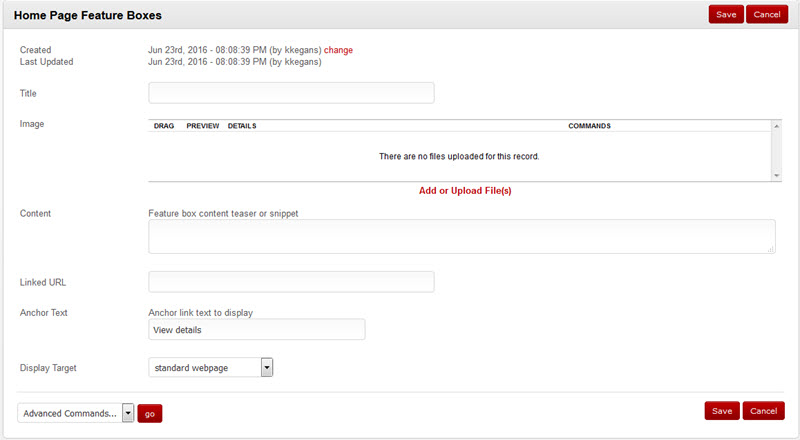
Task: Click the Image list scrollbar up arrow
Action: tap(776, 127)
